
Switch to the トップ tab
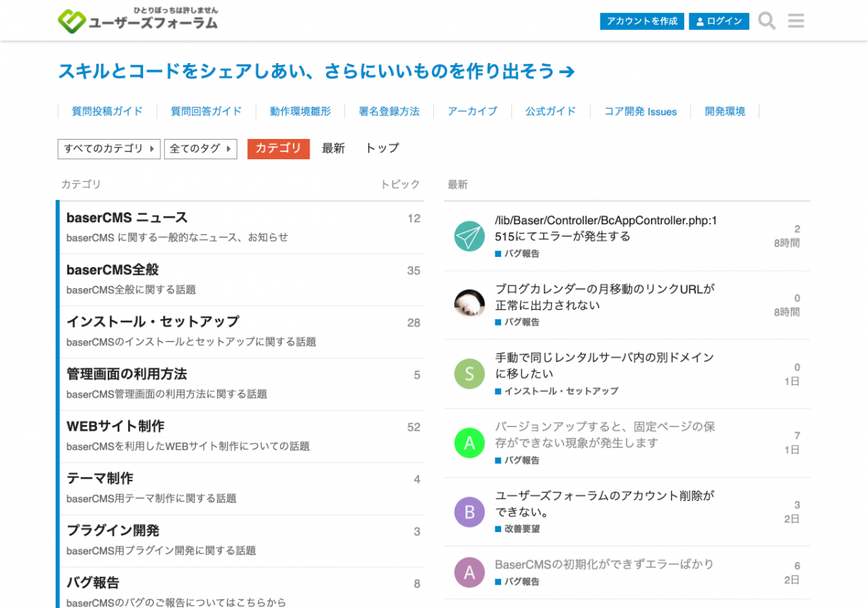pos(381,148)
